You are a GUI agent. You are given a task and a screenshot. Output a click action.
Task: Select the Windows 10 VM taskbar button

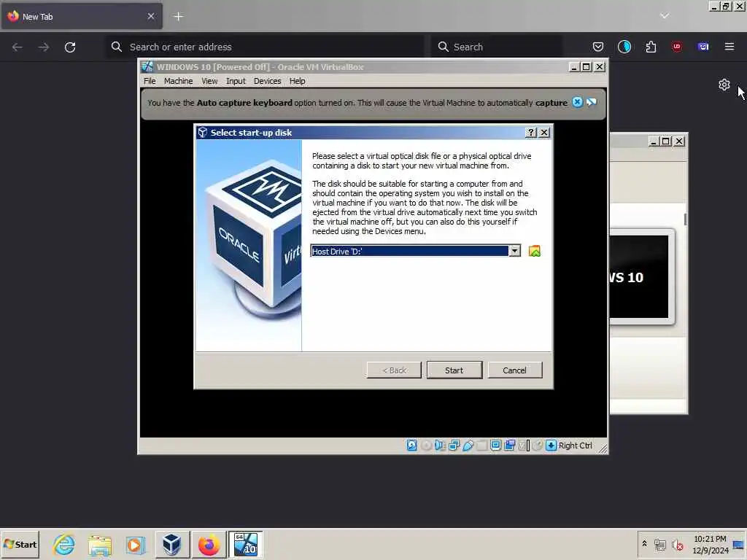(x=245, y=544)
